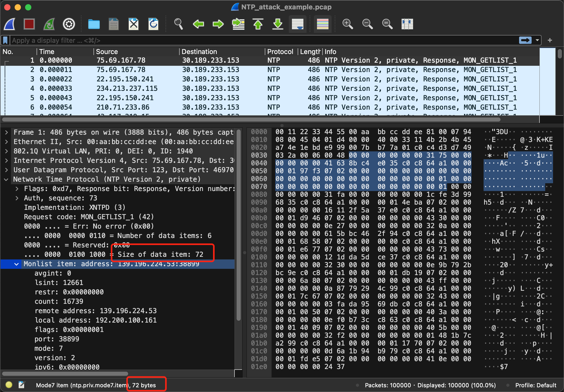Viewport: 564px width, 392px height.
Task: Click the Source column header
Action: [107, 52]
